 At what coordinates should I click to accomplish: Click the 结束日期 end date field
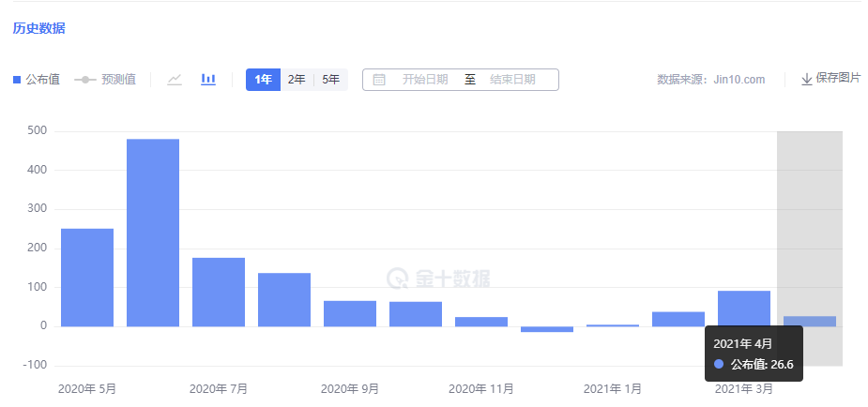(x=512, y=80)
